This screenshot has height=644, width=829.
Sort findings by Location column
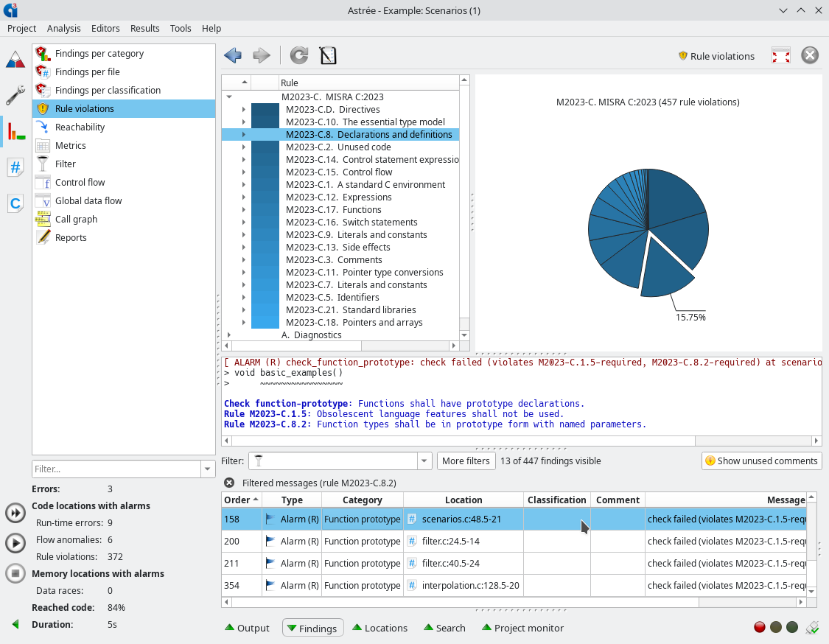click(464, 500)
